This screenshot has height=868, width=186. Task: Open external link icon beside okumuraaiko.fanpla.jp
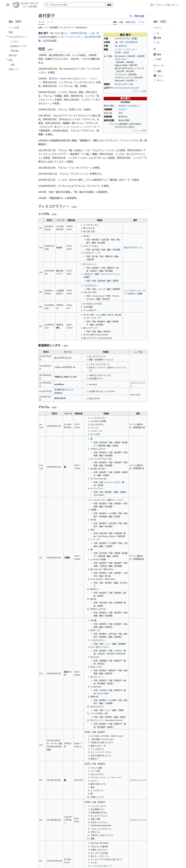pos(138,88)
